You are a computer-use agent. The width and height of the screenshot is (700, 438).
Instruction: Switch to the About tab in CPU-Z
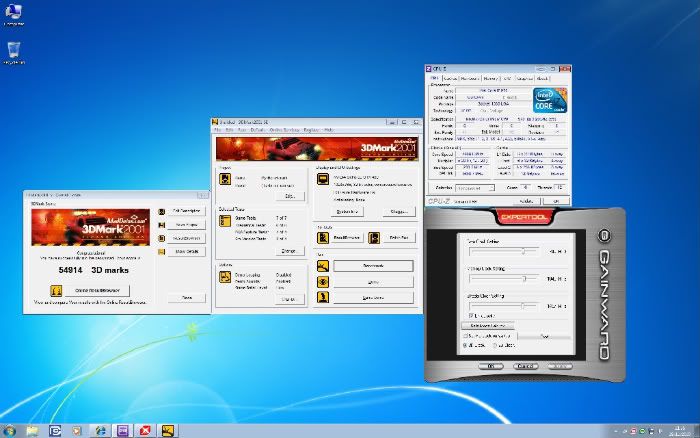click(x=542, y=79)
